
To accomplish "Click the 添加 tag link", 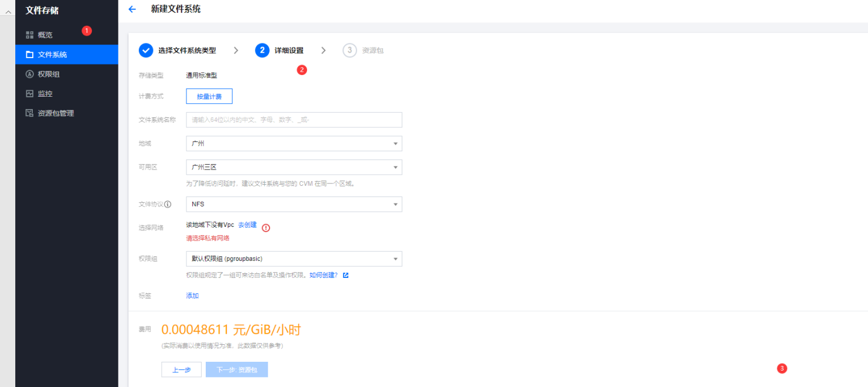I will tap(192, 296).
